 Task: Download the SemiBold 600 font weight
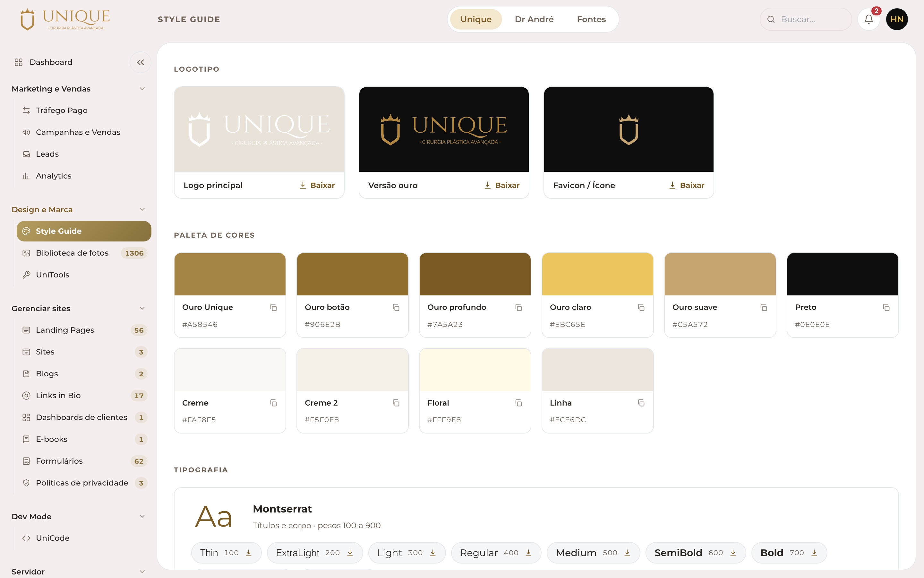click(x=733, y=553)
